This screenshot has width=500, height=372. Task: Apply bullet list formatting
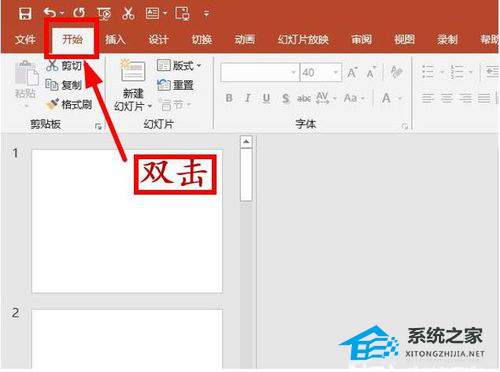pyautogui.click(x=428, y=72)
